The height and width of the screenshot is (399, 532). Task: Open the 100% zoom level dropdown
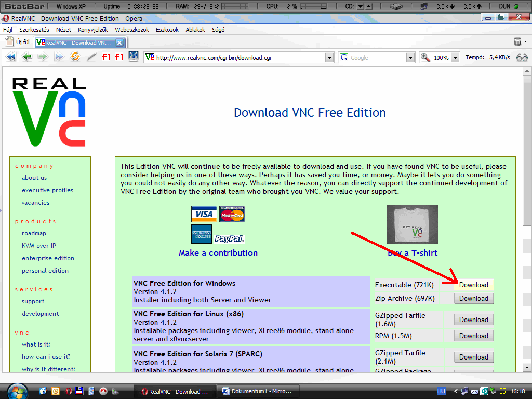(x=455, y=58)
